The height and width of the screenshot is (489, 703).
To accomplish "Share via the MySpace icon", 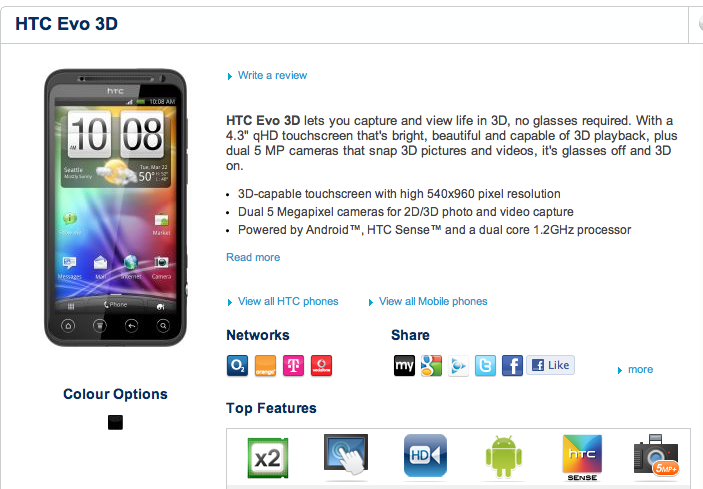I will click(x=404, y=365).
